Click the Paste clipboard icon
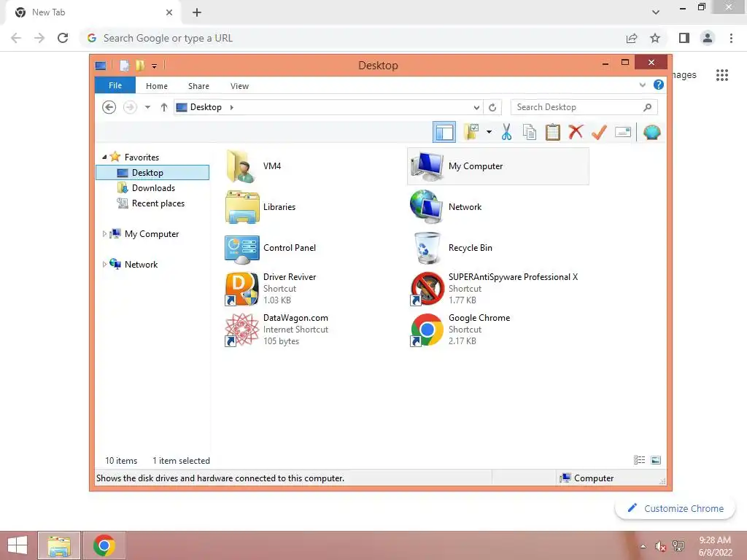The width and height of the screenshot is (747, 560). 552,132
